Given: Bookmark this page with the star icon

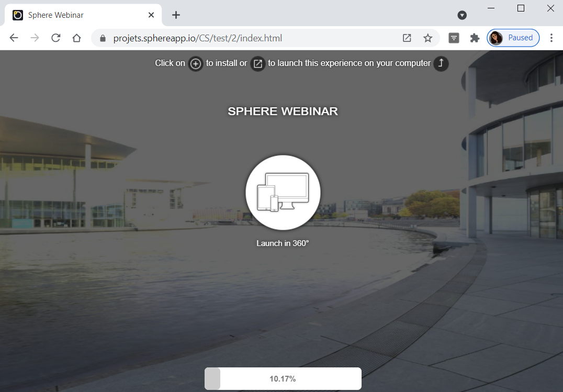Looking at the screenshot, I should click(x=427, y=38).
